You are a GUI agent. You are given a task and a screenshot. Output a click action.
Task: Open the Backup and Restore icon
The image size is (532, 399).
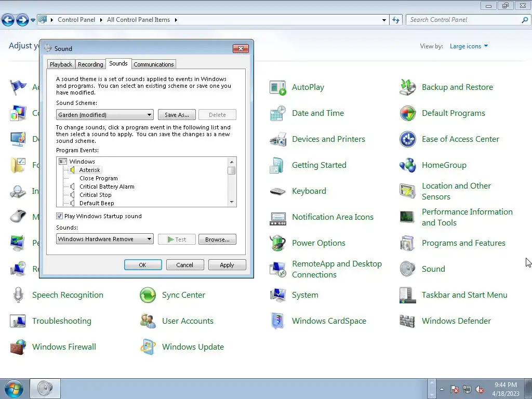pos(408,87)
